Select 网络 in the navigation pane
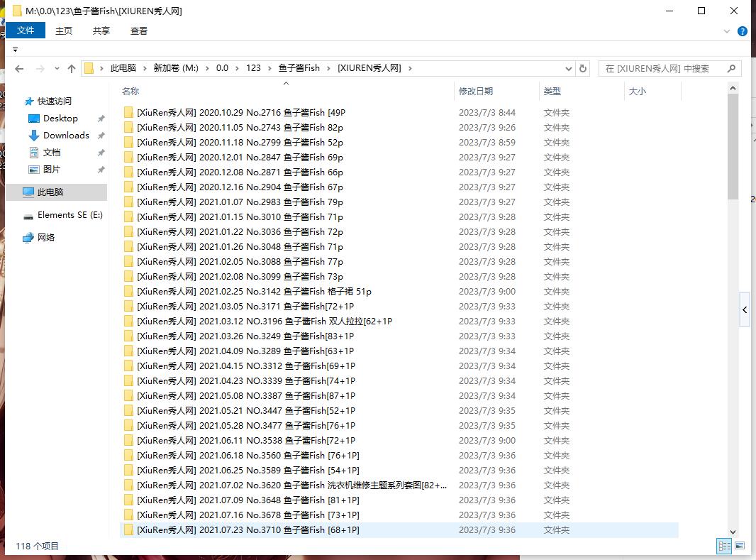Image resolution: width=756 pixels, height=560 pixels. pyautogui.click(x=46, y=237)
